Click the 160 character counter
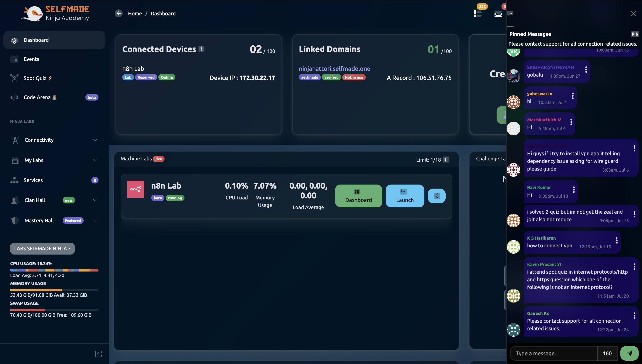 click(x=607, y=353)
